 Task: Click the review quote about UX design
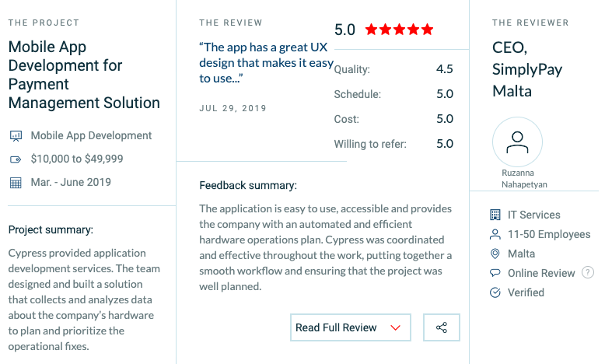click(x=266, y=61)
